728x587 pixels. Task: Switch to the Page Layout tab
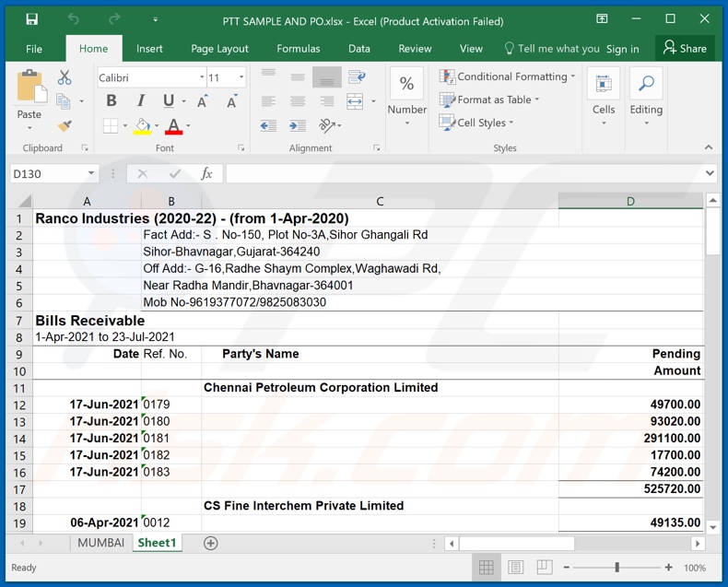[219, 49]
